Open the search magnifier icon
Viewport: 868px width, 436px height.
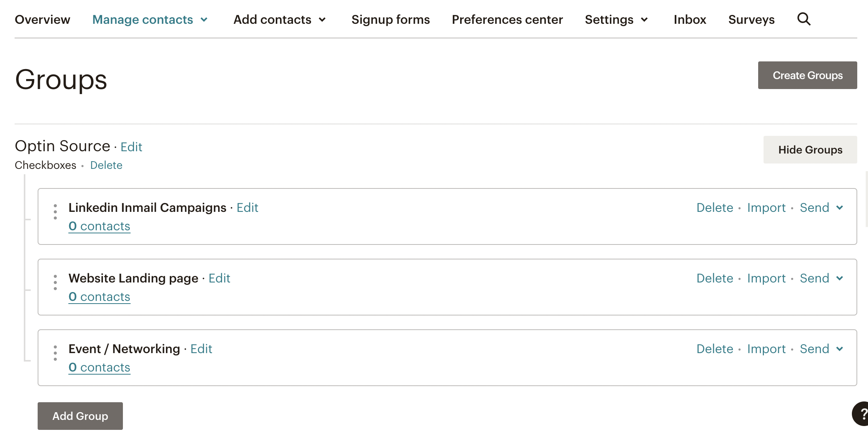pyautogui.click(x=803, y=19)
